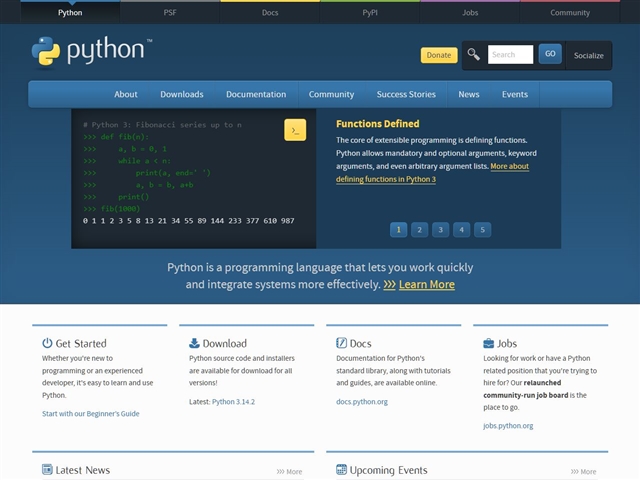Focus the Search input field
640x480 pixels.
click(x=510, y=54)
